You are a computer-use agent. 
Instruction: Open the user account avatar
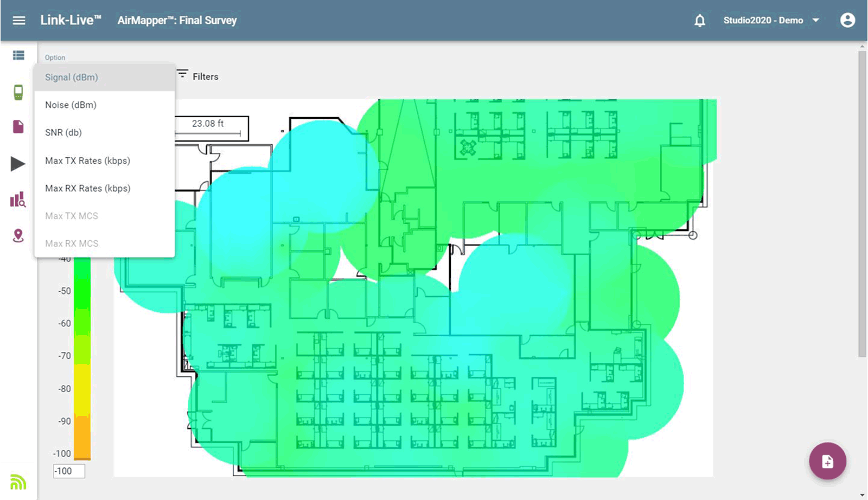tap(847, 20)
